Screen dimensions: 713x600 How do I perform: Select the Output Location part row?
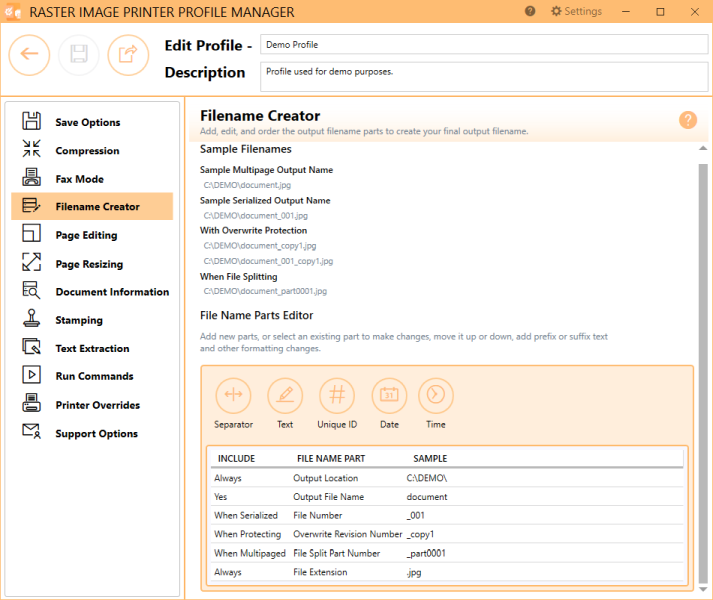[447, 478]
